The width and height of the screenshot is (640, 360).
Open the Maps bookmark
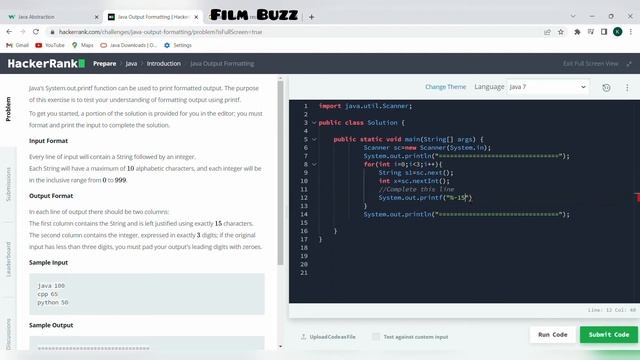pyautogui.click(x=82, y=45)
